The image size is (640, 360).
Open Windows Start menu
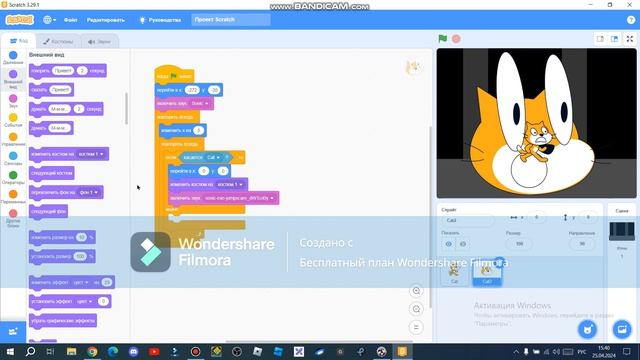10,351
